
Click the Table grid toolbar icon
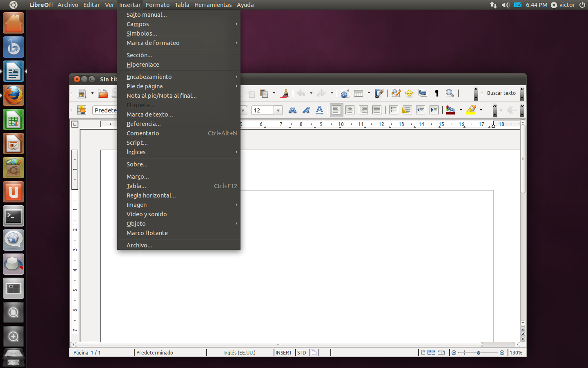click(x=359, y=93)
